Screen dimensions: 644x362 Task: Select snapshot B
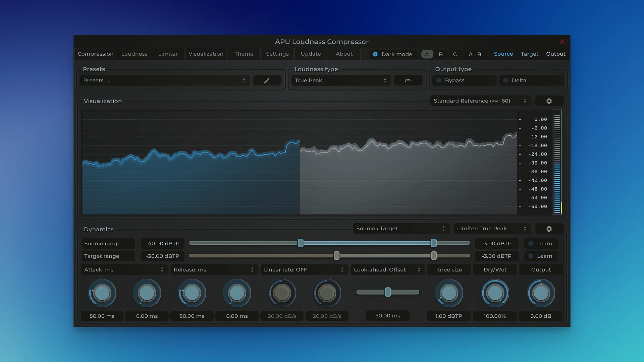click(441, 54)
